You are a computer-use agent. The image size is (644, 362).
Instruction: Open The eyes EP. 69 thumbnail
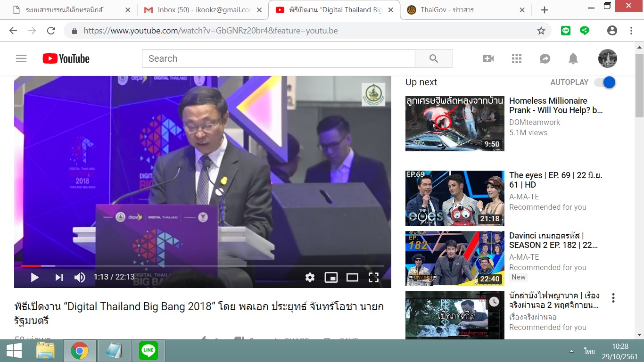455,198
